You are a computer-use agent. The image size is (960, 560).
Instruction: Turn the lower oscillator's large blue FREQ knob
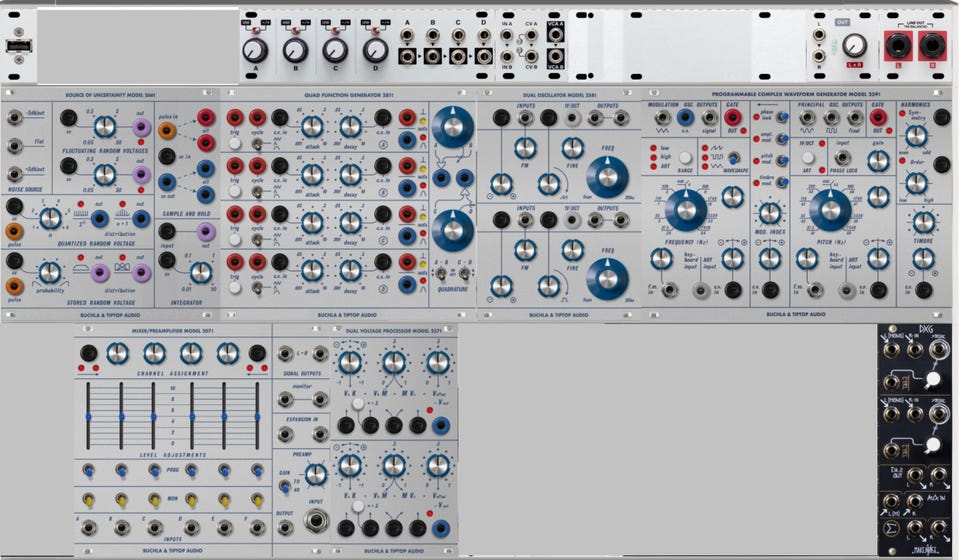click(607, 278)
